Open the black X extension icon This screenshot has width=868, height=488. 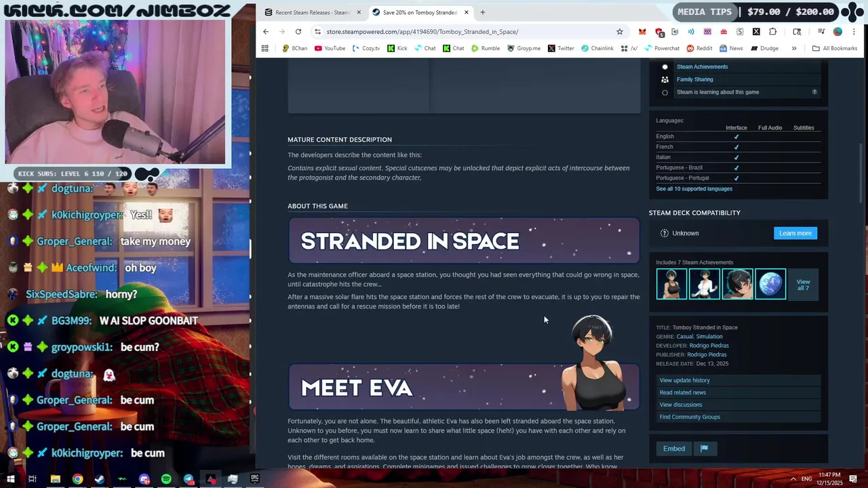[x=756, y=32]
